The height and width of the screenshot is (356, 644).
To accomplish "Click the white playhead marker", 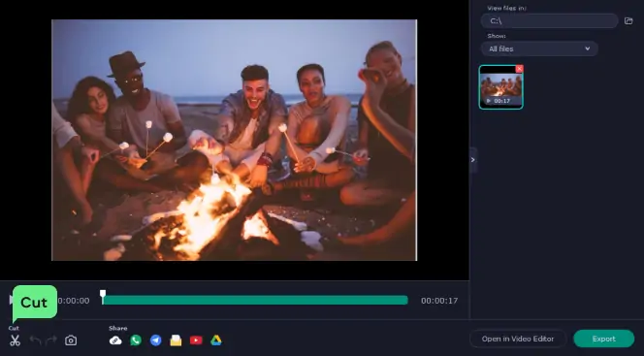I will point(103,295).
